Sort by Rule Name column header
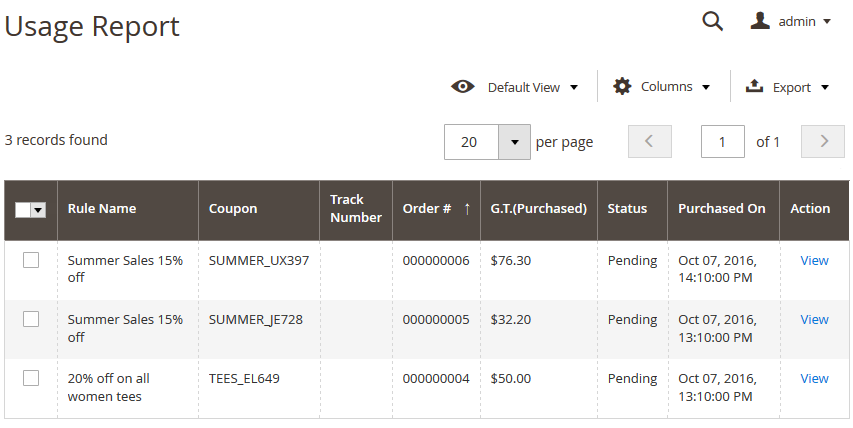 pyautogui.click(x=102, y=209)
